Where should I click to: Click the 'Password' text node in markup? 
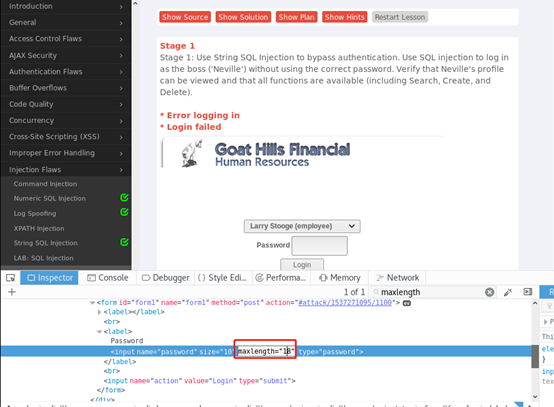[126, 341]
